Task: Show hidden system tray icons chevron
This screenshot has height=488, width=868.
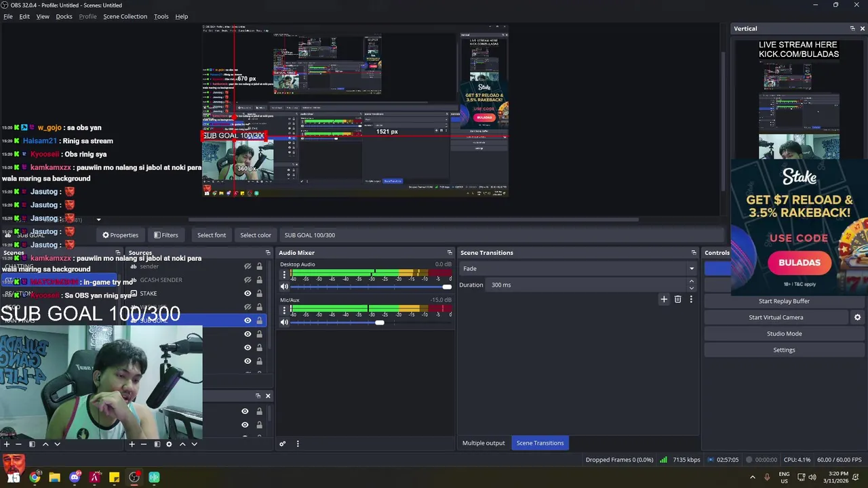Action: tap(752, 477)
